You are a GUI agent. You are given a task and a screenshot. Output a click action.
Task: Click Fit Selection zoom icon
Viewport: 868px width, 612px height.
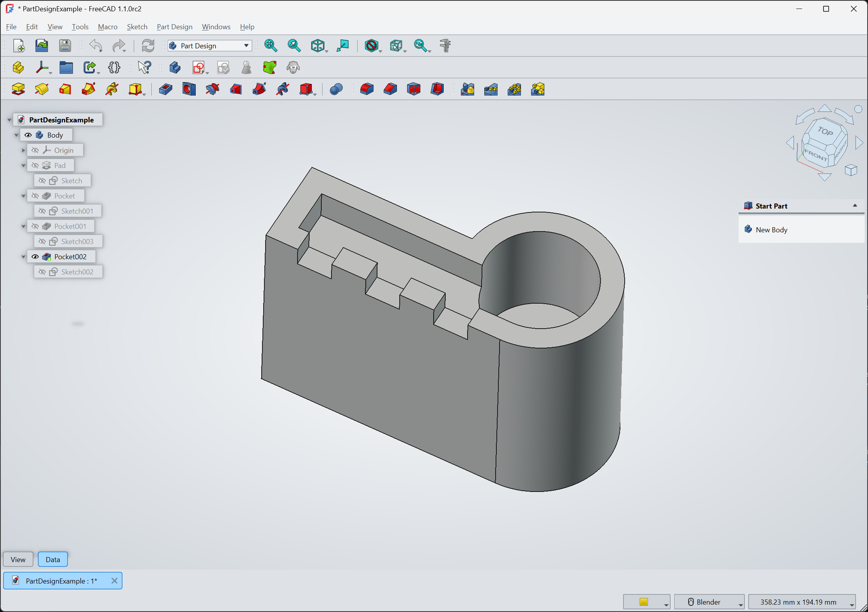tap(294, 46)
